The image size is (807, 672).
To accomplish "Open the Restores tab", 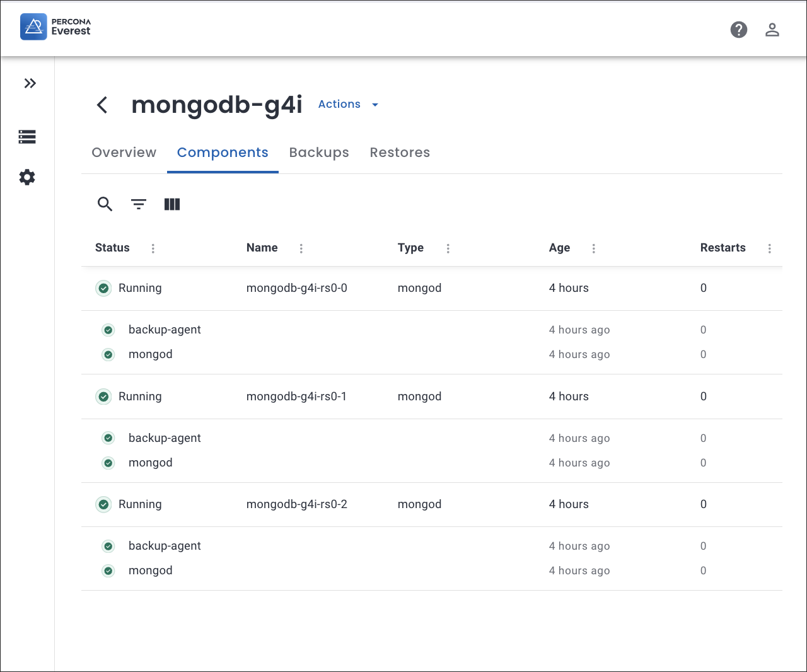I will [x=400, y=153].
